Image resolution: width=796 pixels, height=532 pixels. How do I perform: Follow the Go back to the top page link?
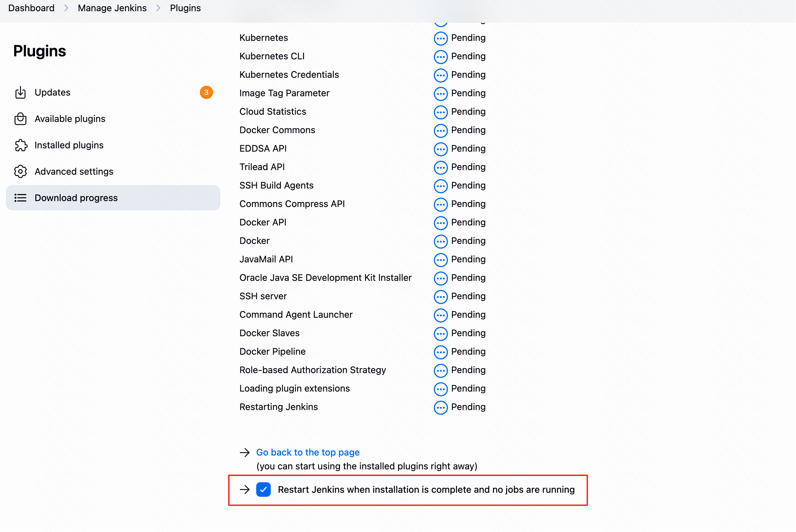(308, 452)
